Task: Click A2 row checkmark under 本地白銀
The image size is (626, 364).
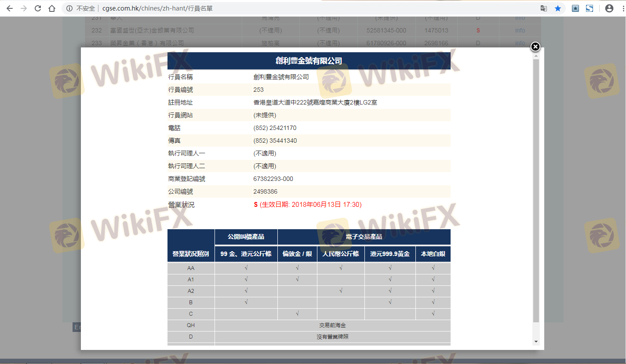Action: 433,291
